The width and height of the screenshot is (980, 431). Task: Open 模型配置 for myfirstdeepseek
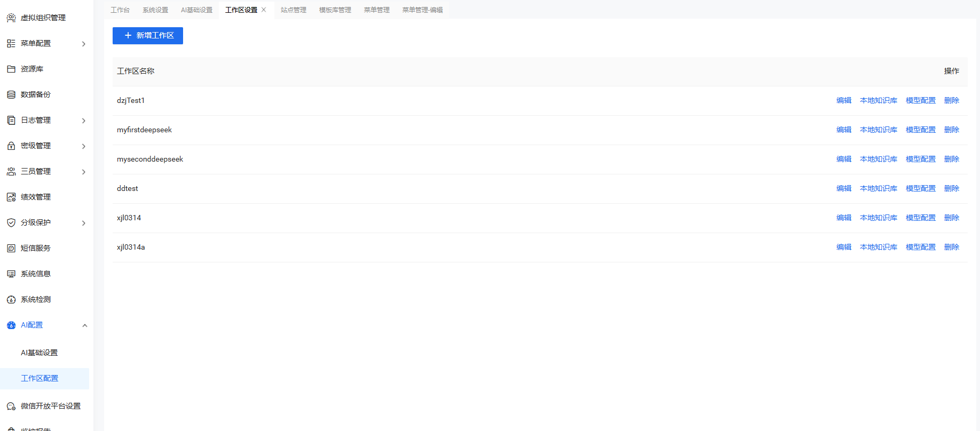[920, 130]
